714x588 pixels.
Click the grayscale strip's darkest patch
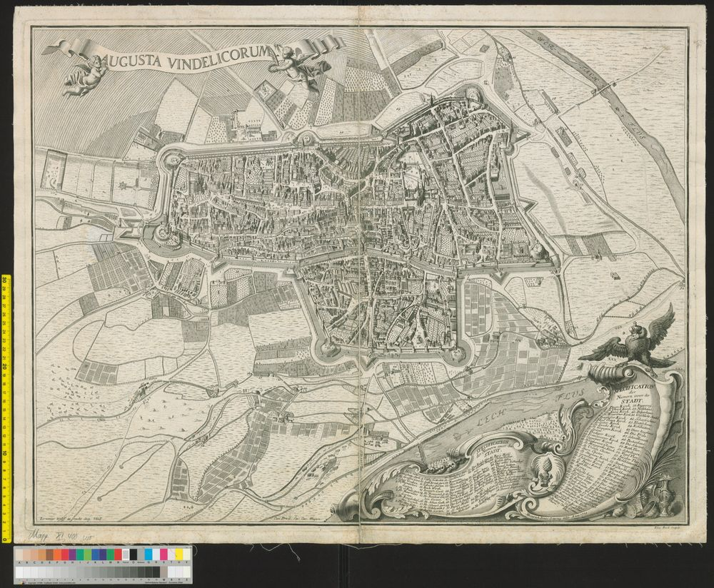coord(156,572)
